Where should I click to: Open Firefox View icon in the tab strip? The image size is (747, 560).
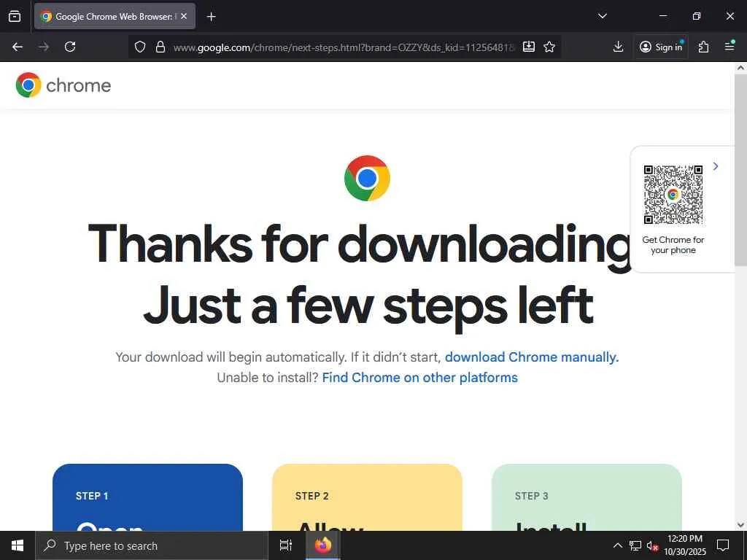coord(15,16)
